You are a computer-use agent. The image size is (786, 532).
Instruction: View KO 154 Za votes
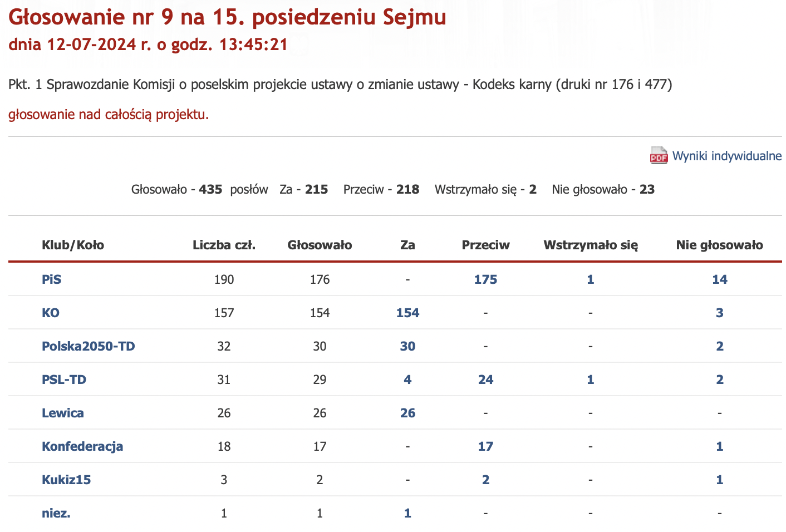407,313
